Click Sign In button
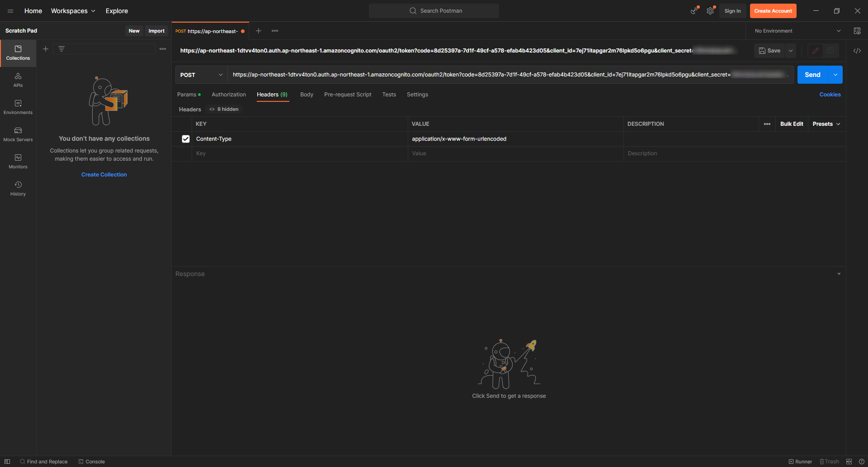868x467 pixels. (732, 11)
